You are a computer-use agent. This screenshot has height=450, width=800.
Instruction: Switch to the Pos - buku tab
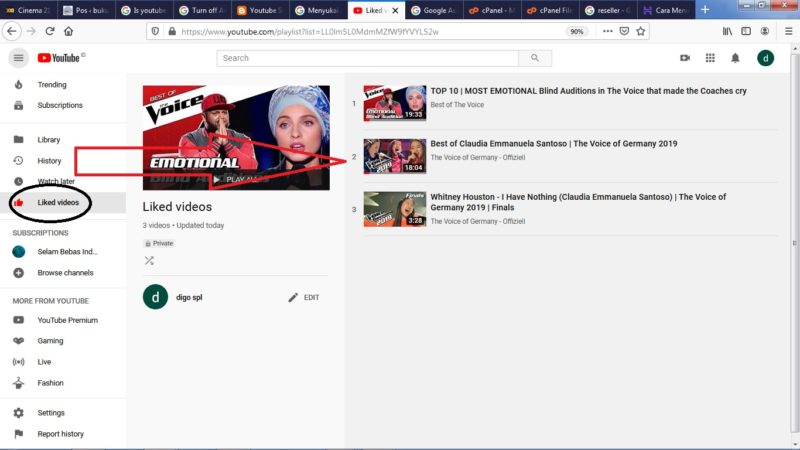click(87, 10)
